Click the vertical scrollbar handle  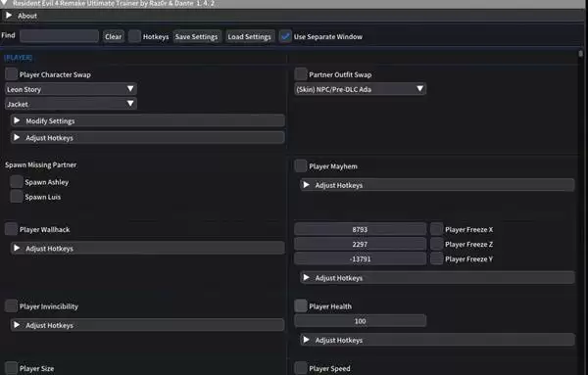click(x=580, y=54)
